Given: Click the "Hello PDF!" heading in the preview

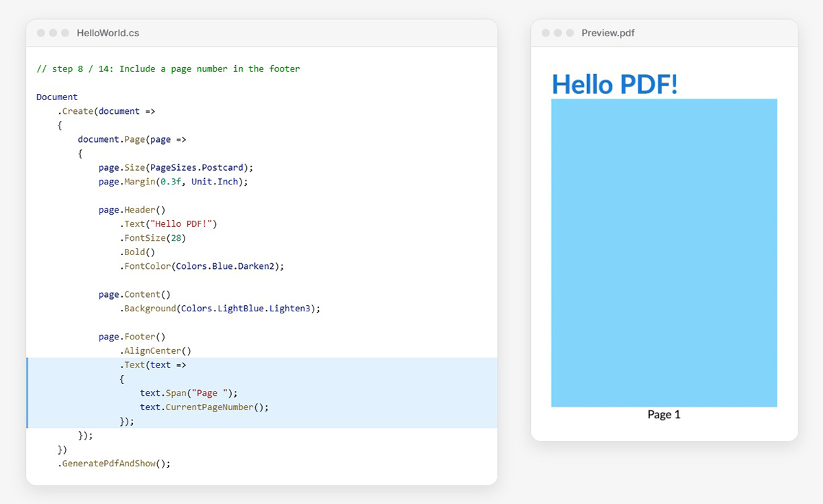Looking at the screenshot, I should click(615, 84).
